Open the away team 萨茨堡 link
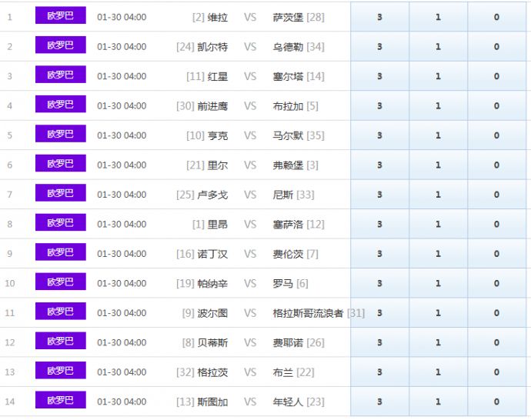Viewport: 531px width, 420px height. pos(289,17)
